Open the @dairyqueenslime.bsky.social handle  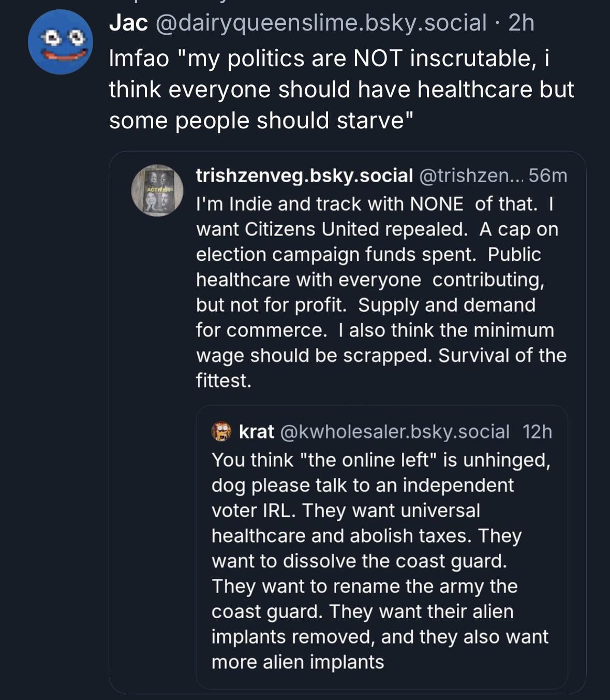321,23
